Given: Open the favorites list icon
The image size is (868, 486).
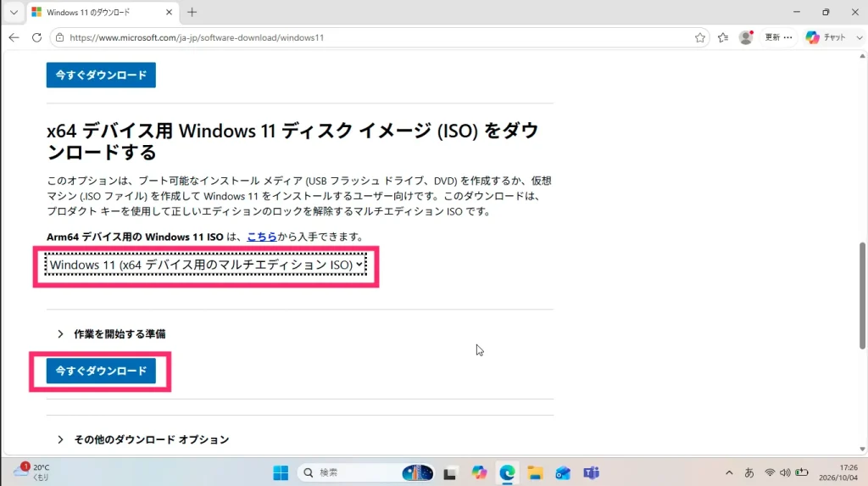Looking at the screenshot, I should click(723, 37).
